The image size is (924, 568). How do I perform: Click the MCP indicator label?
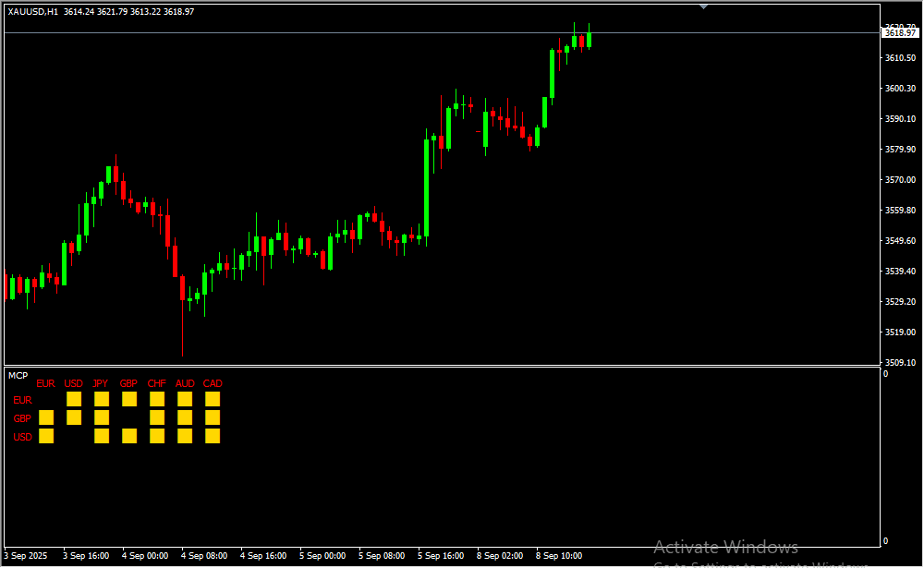(x=18, y=375)
